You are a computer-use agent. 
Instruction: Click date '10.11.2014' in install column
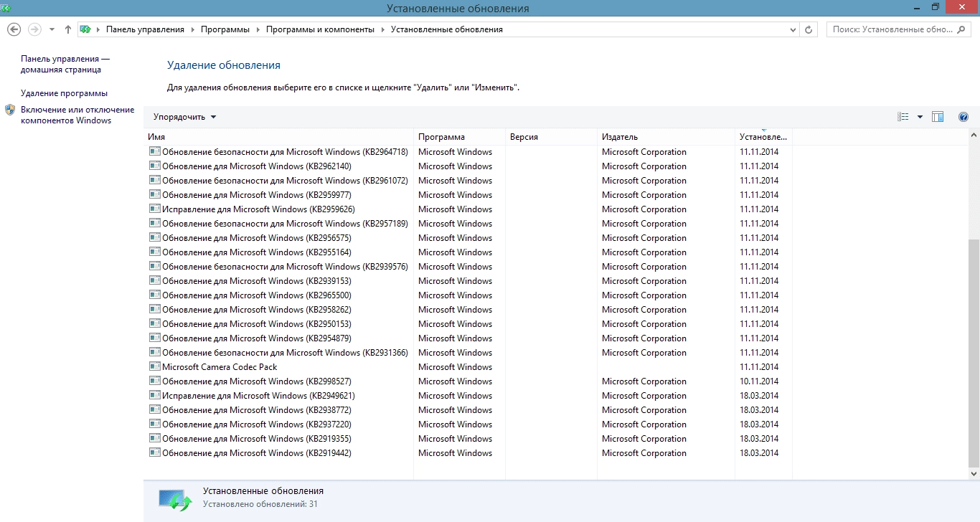click(759, 381)
